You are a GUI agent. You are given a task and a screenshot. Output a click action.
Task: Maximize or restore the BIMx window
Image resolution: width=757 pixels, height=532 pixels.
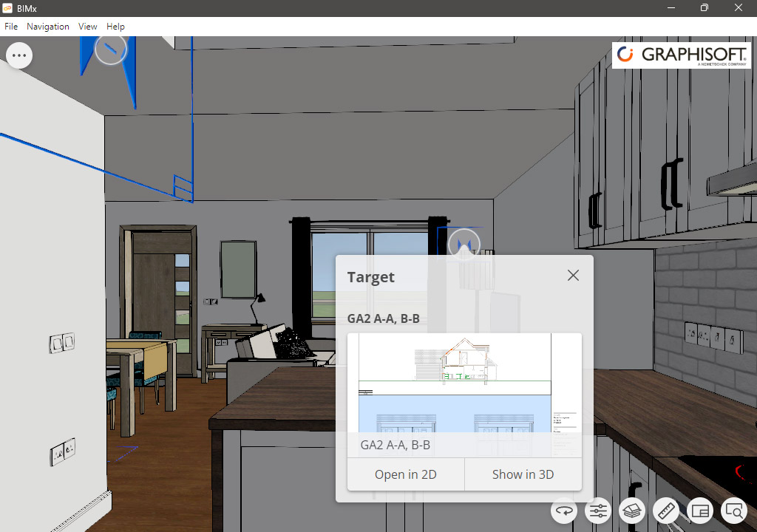pos(705,8)
